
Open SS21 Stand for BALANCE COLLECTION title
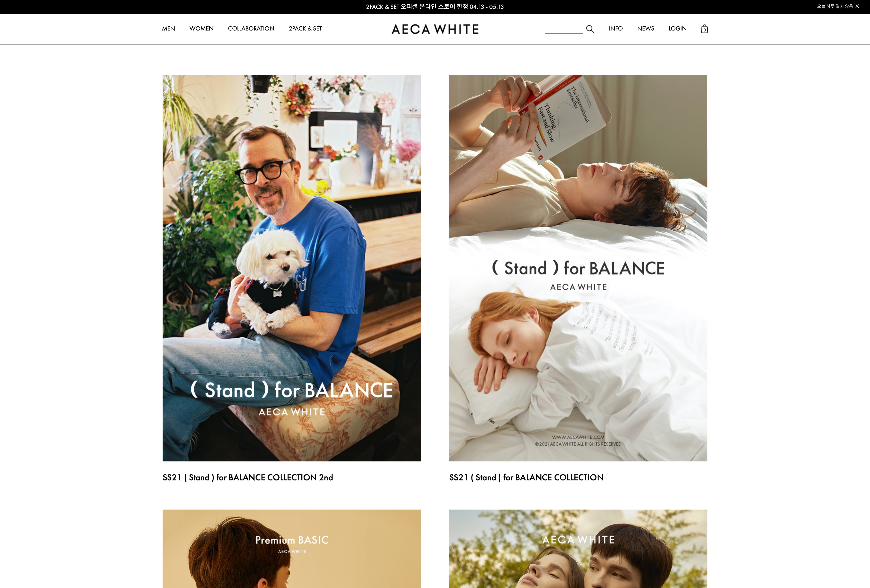[x=526, y=477]
